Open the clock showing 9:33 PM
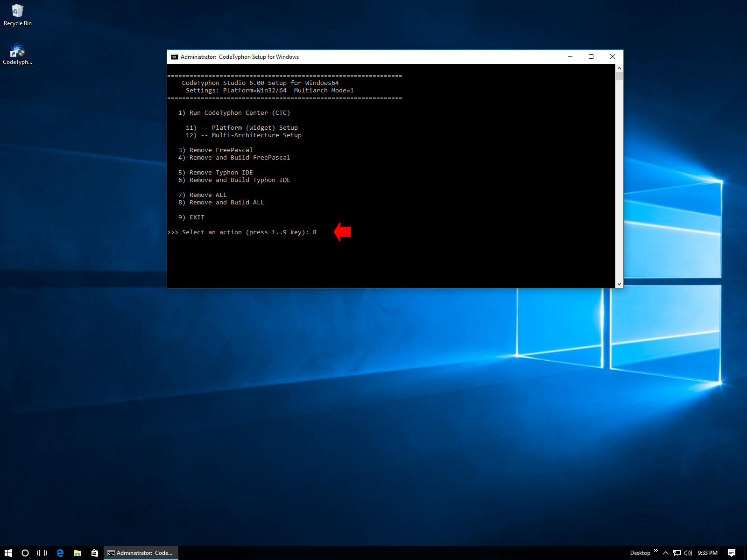Image resolution: width=747 pixels, height=560 pixels. click(707, 553)
